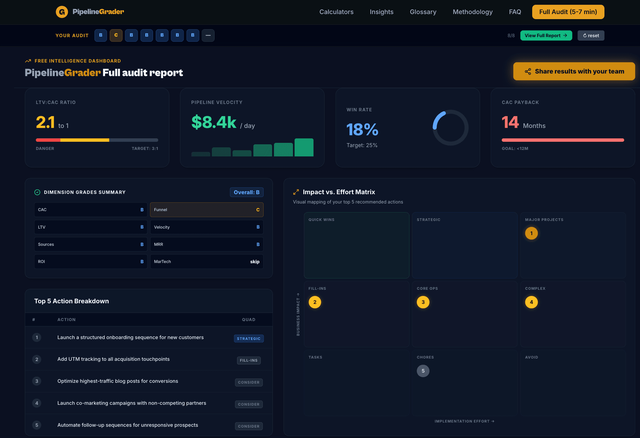Click CONSIDER tag on co-marketing action
Screen dimensions: 640x438
point(249,404)
